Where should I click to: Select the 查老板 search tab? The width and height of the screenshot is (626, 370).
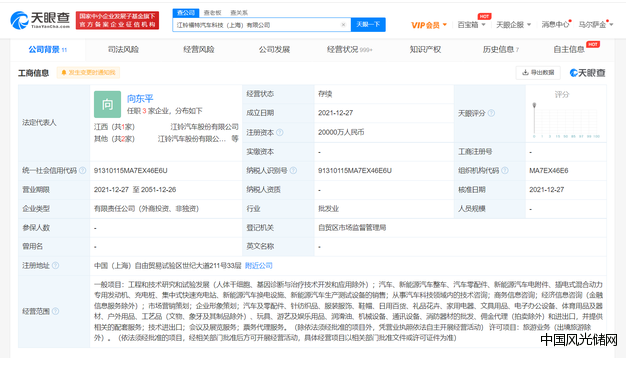point(212,13)
